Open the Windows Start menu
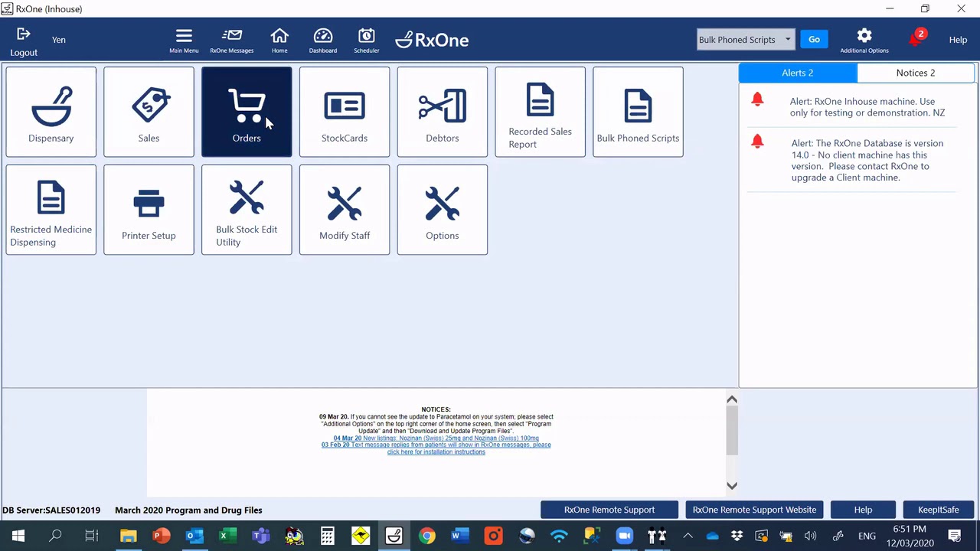Image resolution: width=980 pixels, height=551 pixels. pyautogui.click(x=18, y=536)
